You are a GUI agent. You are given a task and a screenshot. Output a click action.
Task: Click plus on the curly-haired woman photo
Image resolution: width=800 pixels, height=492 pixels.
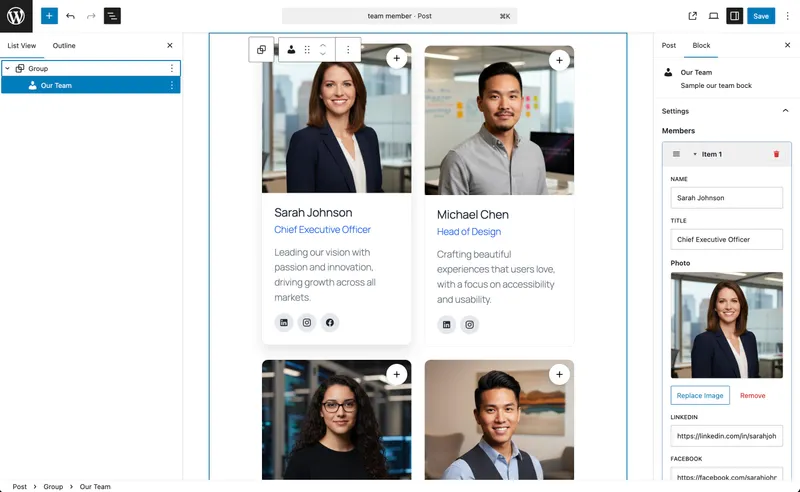(x=396, y=375)
